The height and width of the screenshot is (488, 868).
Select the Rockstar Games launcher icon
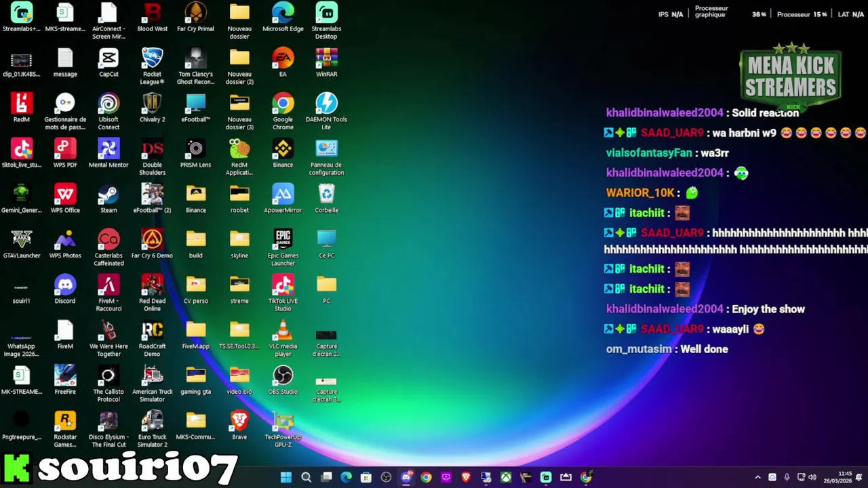[65, 430]
